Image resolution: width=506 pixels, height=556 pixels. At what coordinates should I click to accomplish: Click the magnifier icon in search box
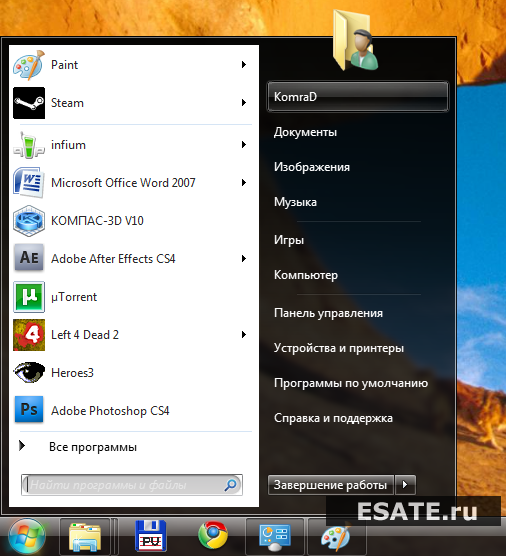(230, 484)
